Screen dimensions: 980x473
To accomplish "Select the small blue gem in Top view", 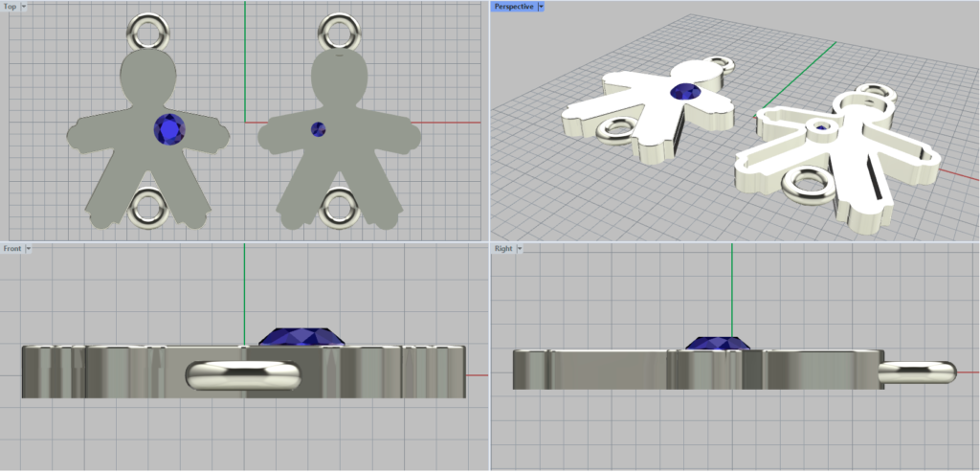I will [318, 129].
